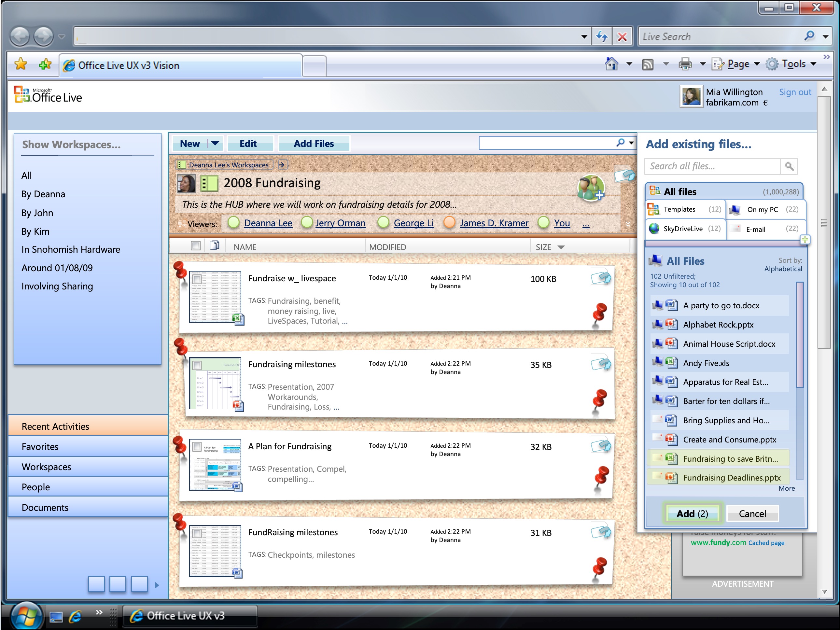Viewport: 840px width, 630px height.
Task: Filter workspaces By Deanna
Action: pos(43,194)
